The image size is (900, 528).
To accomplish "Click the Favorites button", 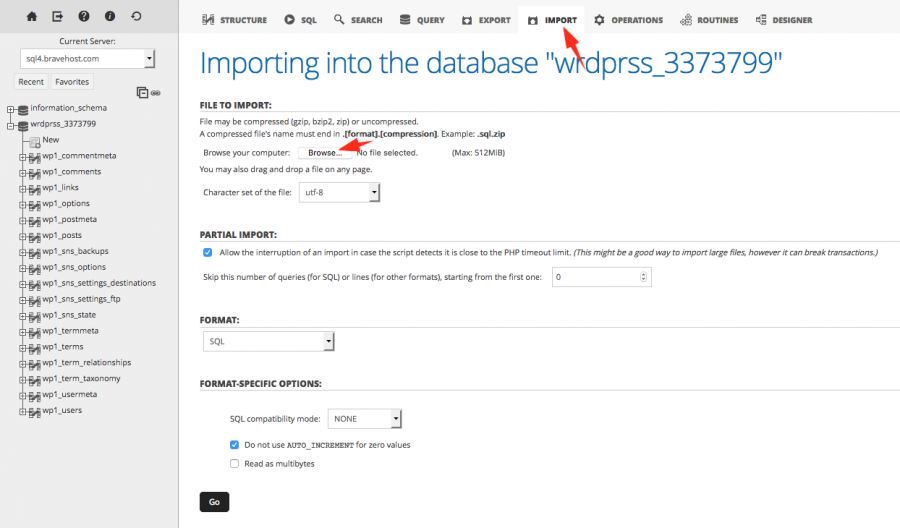I will (x=72, y=81).
